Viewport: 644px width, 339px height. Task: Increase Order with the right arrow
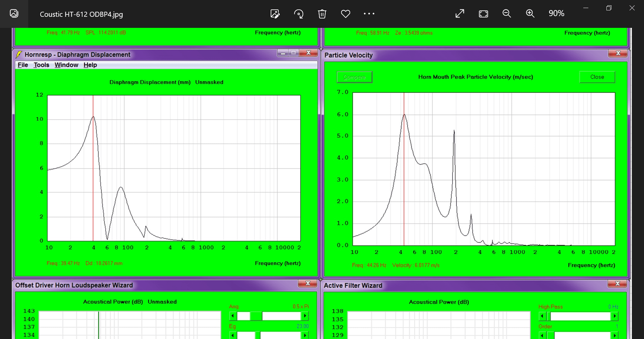point(614,335)
